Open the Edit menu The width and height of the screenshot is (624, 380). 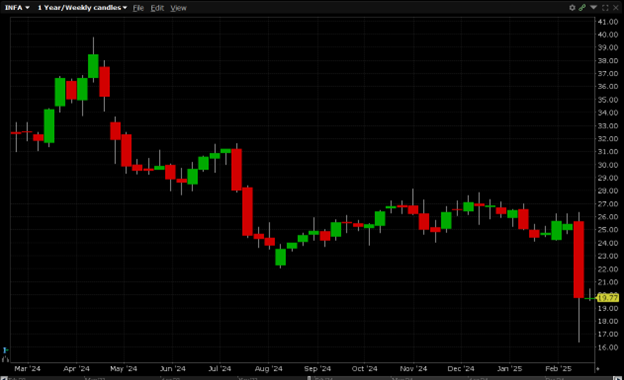[x=157, y=8]
